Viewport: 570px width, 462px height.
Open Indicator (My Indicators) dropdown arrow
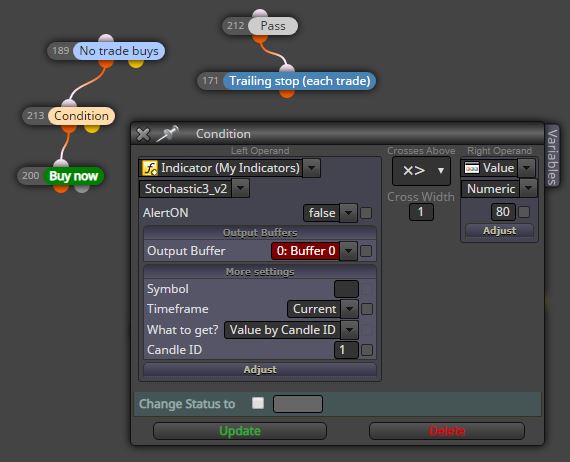[x=312, y=168]
